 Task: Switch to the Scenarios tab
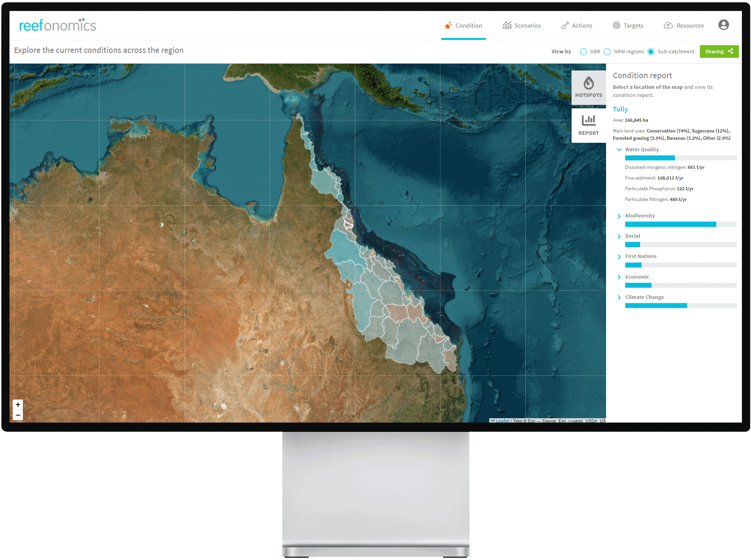[522, 25]
